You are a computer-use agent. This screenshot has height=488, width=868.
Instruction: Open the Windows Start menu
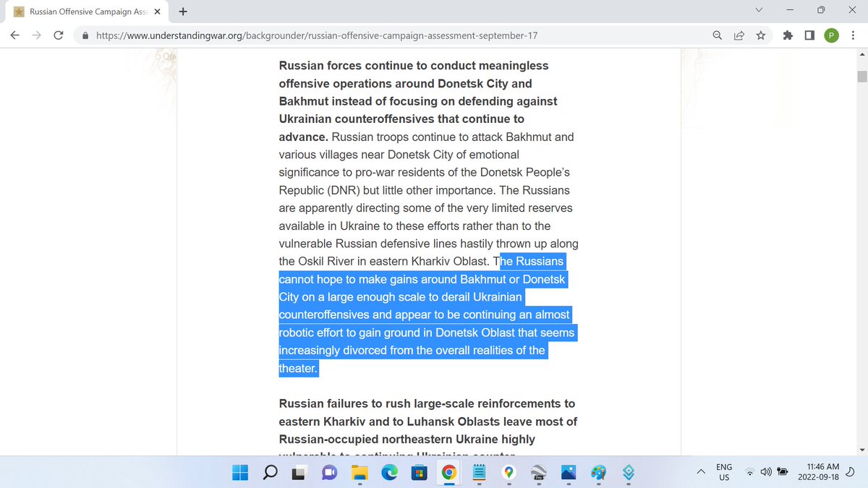[x=240, y=473]
